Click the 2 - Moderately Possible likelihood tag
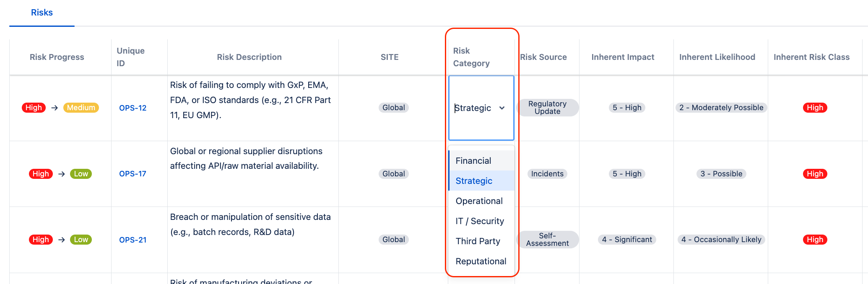The image size is (868, 284). (x=721, y=108)
